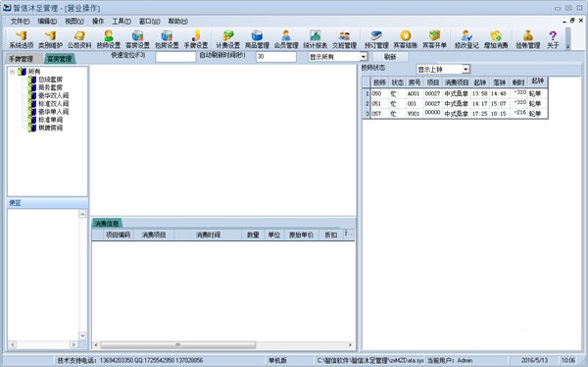588x367 pixels.
Task: Open 会员管理 member management icon
Action: point(286,39)
